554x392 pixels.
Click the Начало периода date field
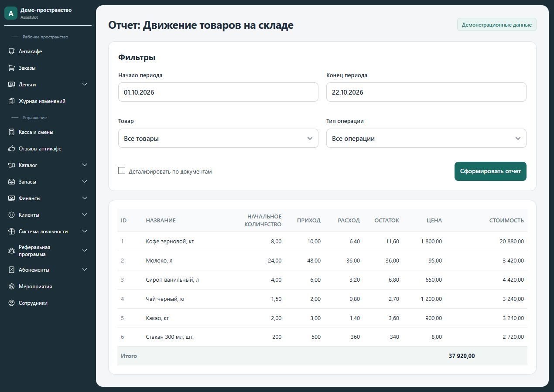point(218,92)
